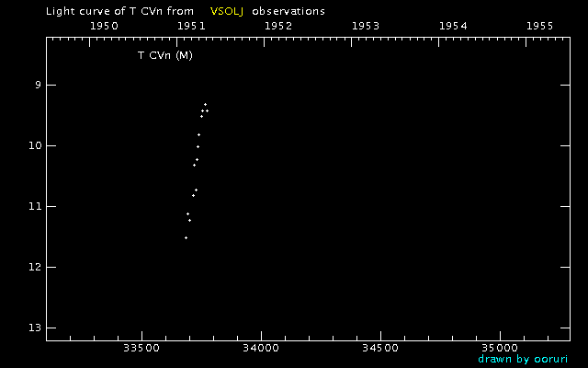This screenshot has width=588, height=368.
Task: Click the 1952 year label on top axis
Action: coord(277,27)
